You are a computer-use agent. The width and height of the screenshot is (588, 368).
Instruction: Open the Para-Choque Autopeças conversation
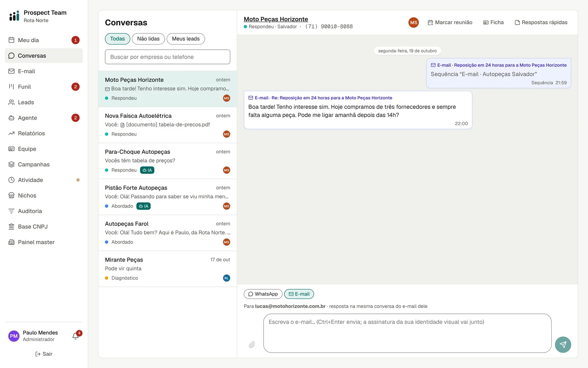click(x=168, y=161)
